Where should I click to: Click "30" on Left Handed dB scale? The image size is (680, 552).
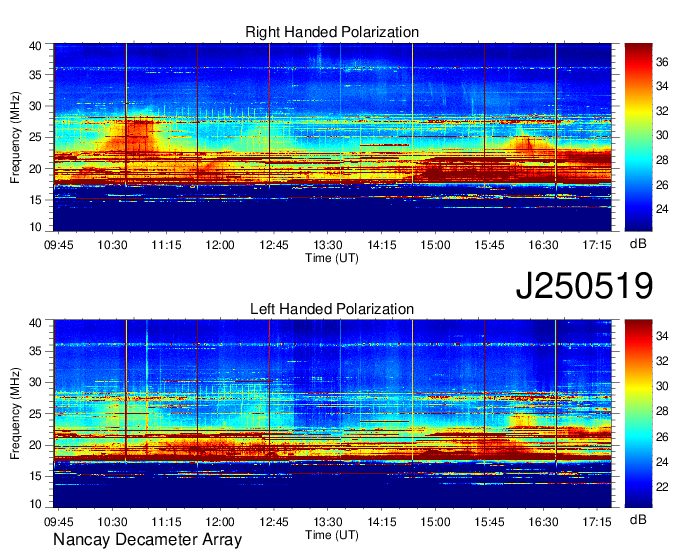tap(662, 386)
